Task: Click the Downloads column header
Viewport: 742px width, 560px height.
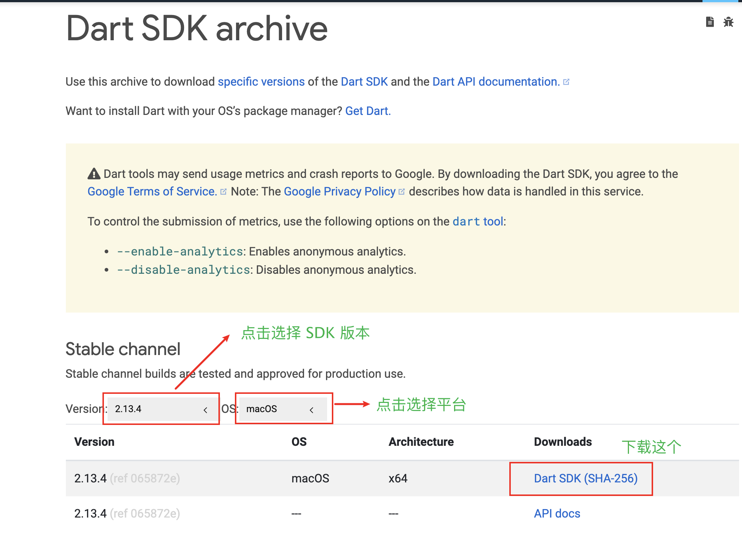Action: (563, 442)
